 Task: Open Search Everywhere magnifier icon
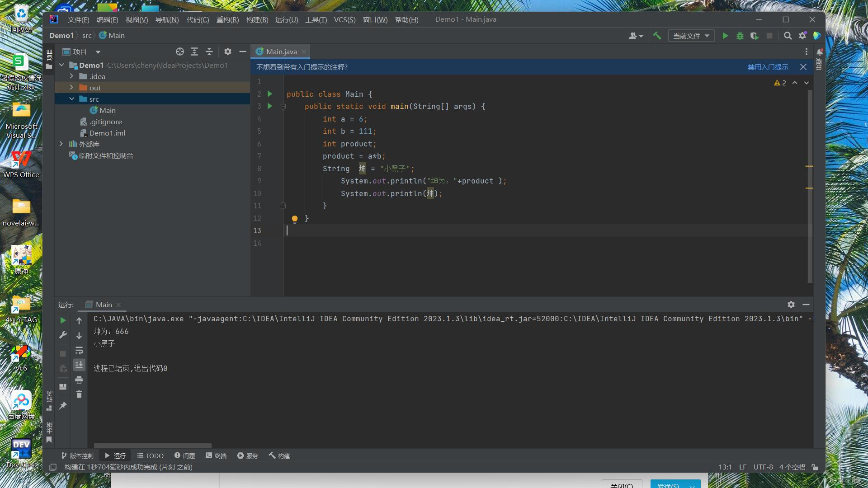click(788, 36)
